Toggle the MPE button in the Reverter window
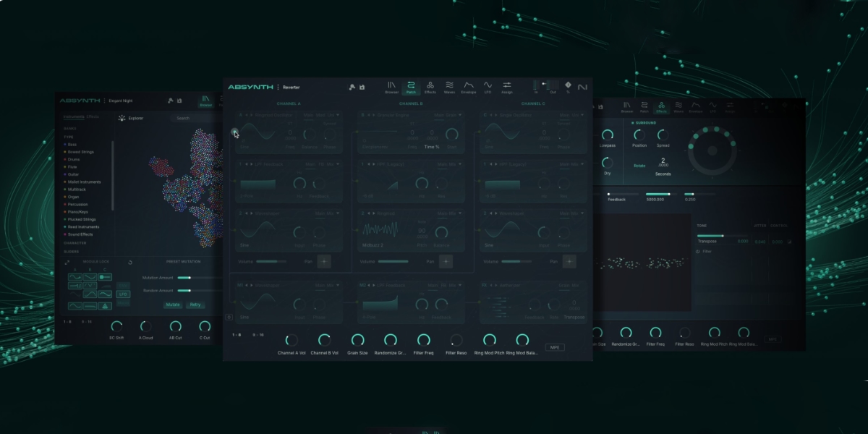 pyautogui.click(x=555, y=347)
